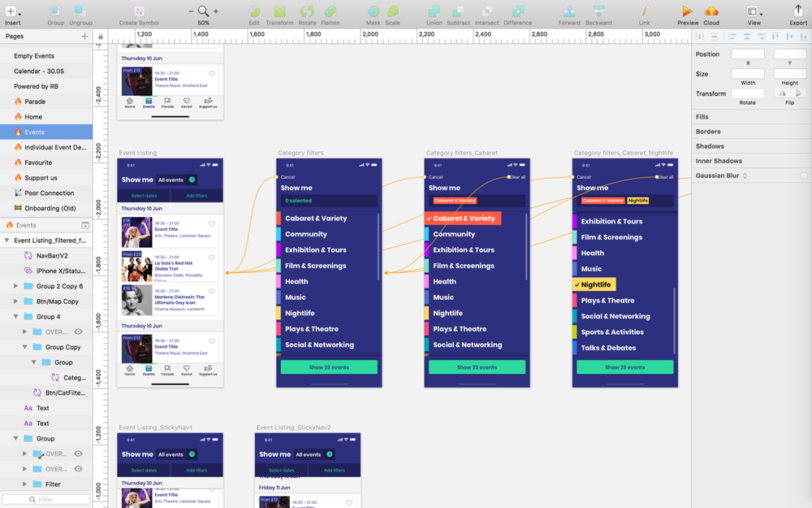812x508 pixels.
Task: Select the Home page in Pages list
Action: pos(32,117)
